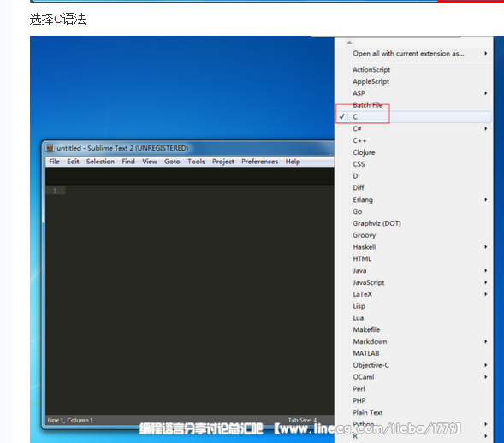Expand the Objective-C syntax submenu
The height and width of the screenshot is (443, 504).
click(x=413, y=365)
